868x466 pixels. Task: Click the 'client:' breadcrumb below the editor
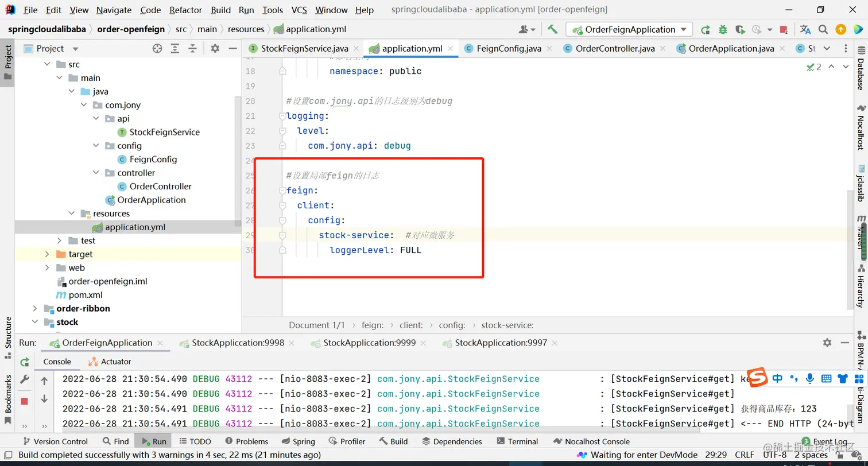[411, 325]
